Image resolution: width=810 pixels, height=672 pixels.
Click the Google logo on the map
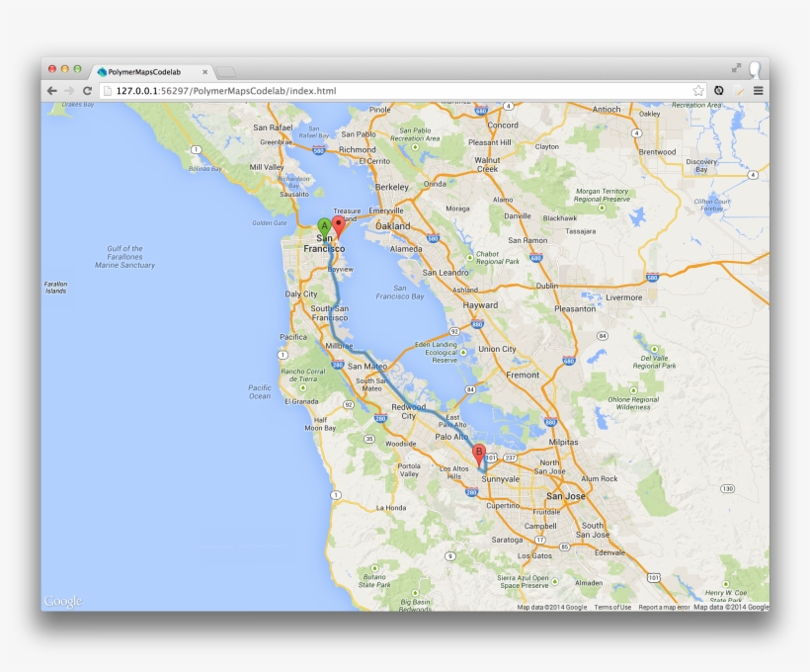(x=62, y=599)
